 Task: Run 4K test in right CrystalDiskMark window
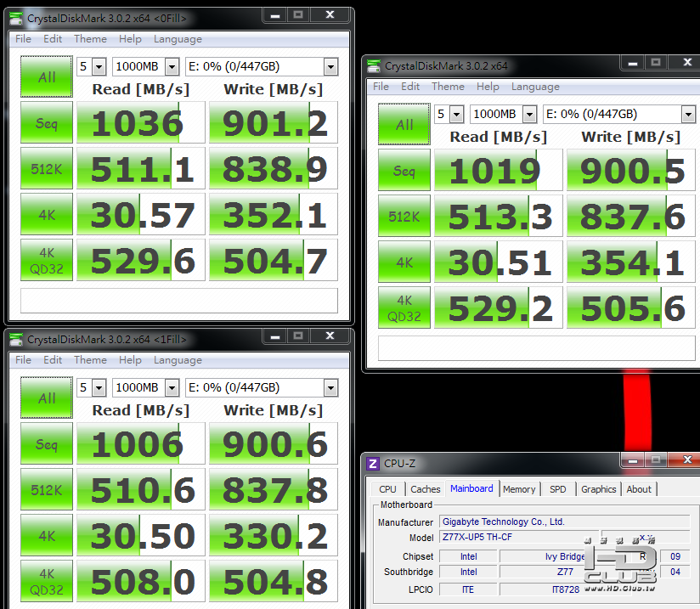click(404, 262)
